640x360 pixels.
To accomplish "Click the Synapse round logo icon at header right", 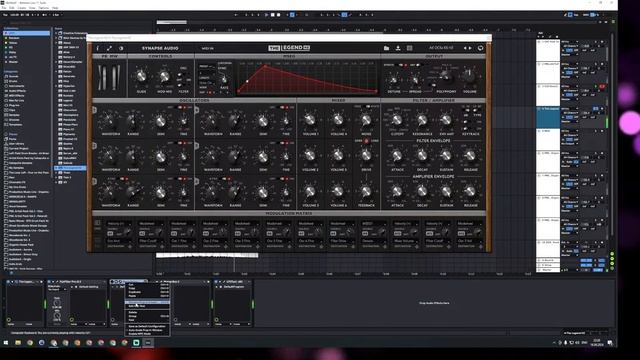I will pyautogui.click(x=480, y=48).
